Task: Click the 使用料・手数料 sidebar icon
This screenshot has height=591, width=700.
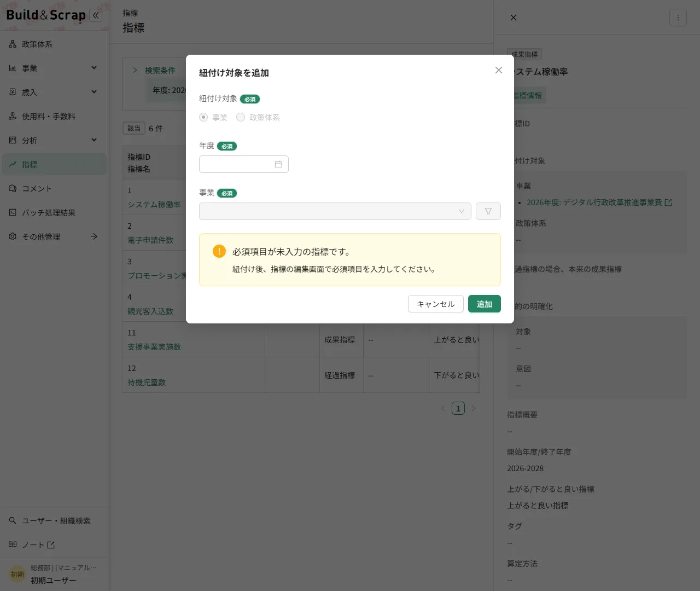Action: [13, 116]
